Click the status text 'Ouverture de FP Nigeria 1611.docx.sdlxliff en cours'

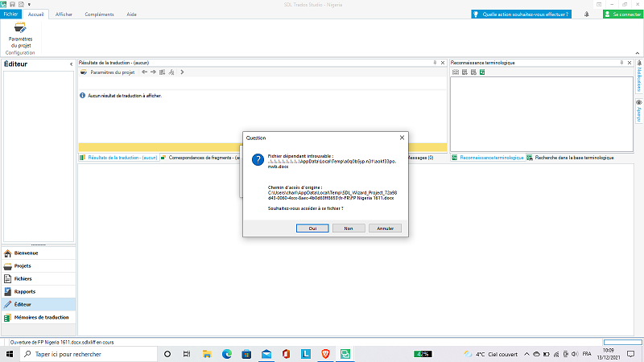pos(62,343)
